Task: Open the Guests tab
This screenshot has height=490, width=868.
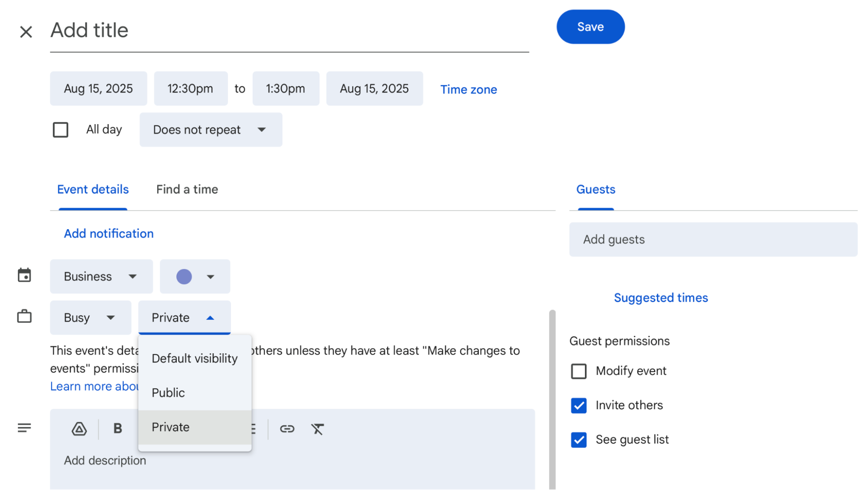Action: tap(596, 190)
